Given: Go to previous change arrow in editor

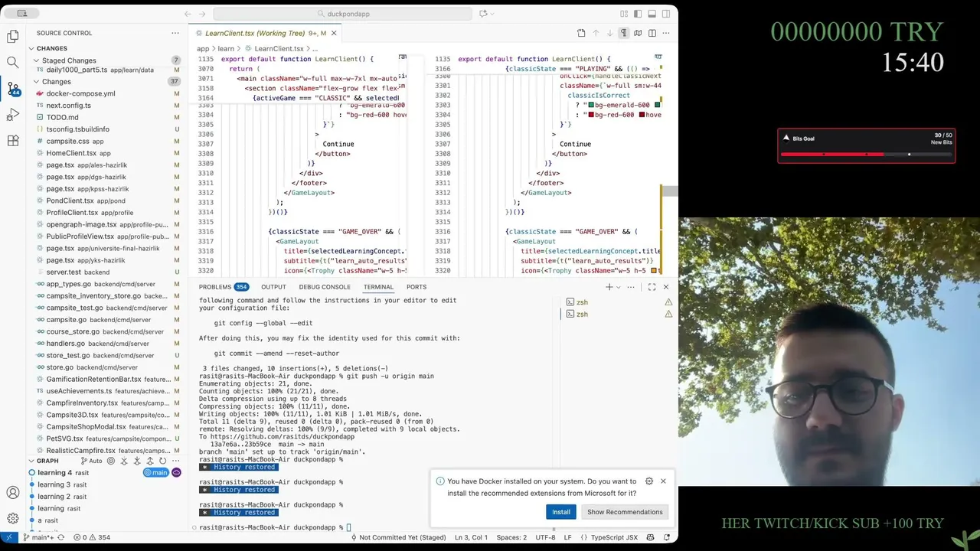Looking at the screenshot, I should pos(596,33).
